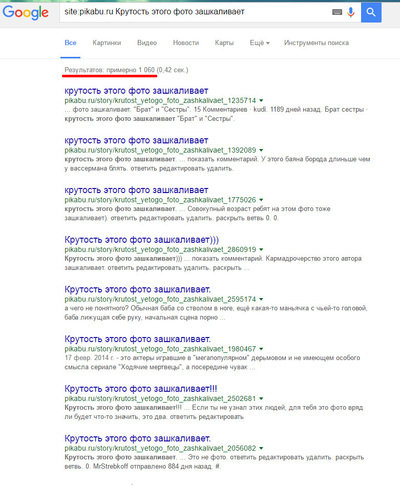Expand arrow next to URL ending 1235714

(x=261, y=100)
